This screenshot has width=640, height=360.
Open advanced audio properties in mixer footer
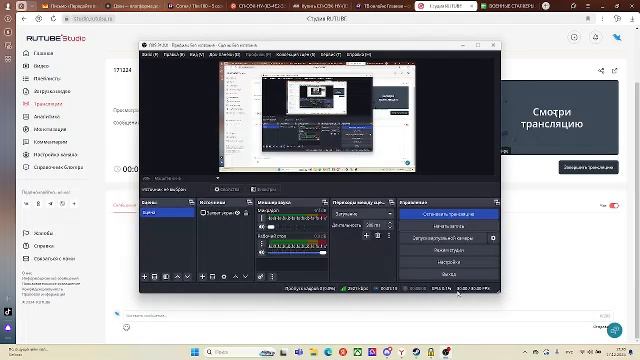pos(261,277)
